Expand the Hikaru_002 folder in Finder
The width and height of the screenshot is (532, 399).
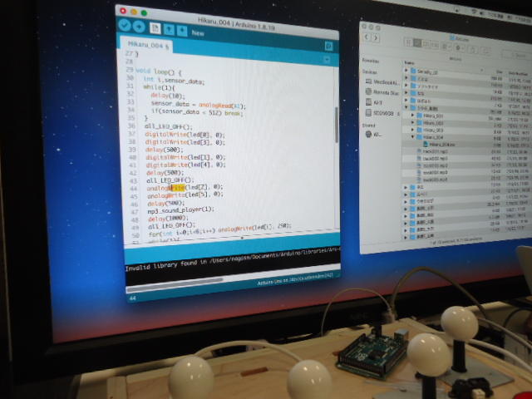point(412,122)
